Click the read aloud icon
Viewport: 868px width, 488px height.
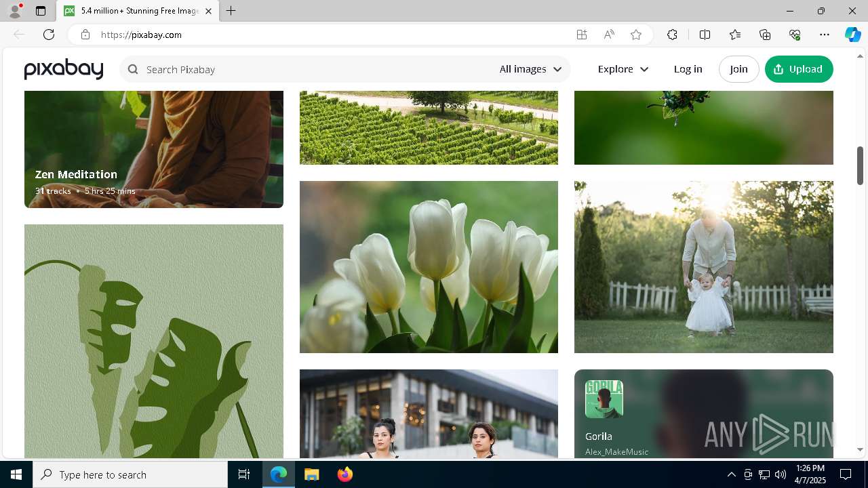609,35
